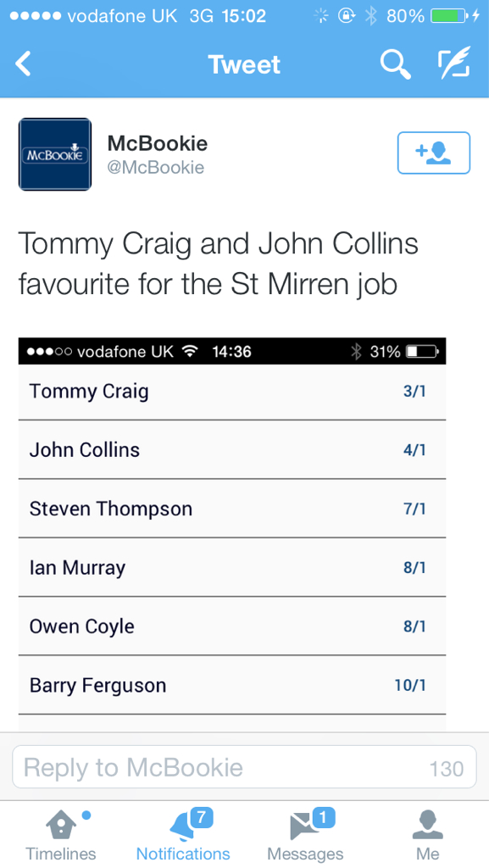Image resolution: width=489 pixels, height=868 pixels.
Task: Open the Timelines tab
Action: [61, 834]
